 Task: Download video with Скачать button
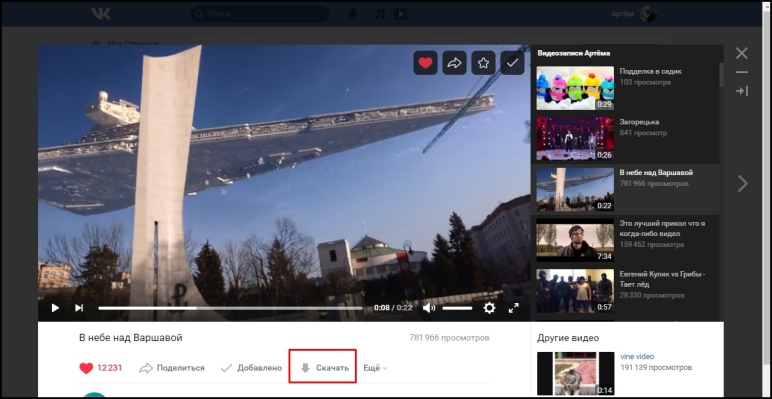[x=322, y=367]
